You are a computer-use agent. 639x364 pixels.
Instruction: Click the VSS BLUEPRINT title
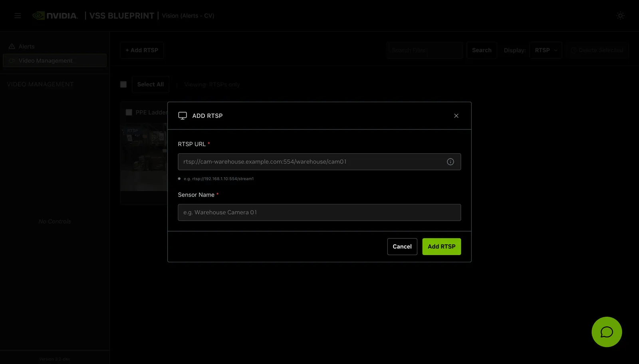pos(121,16)
